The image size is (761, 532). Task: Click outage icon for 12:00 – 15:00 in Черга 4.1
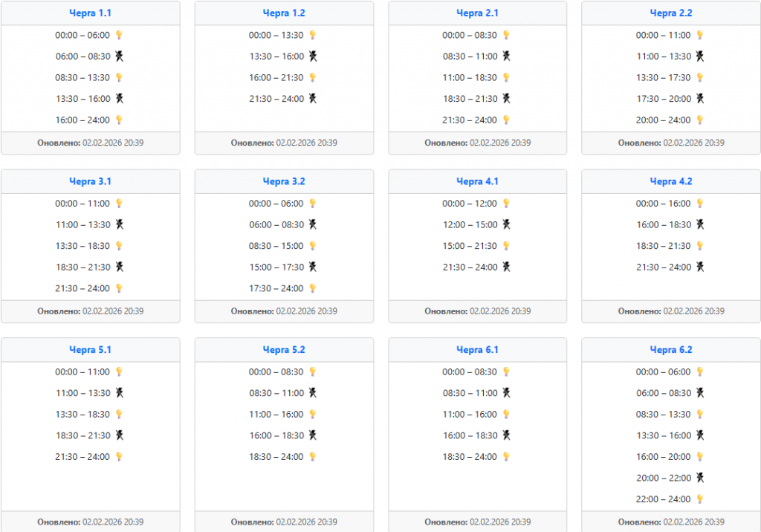[506, 224]
